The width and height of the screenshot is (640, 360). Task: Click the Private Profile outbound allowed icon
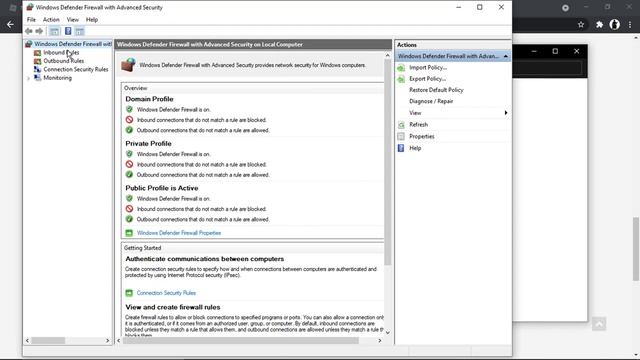(129, 175)
